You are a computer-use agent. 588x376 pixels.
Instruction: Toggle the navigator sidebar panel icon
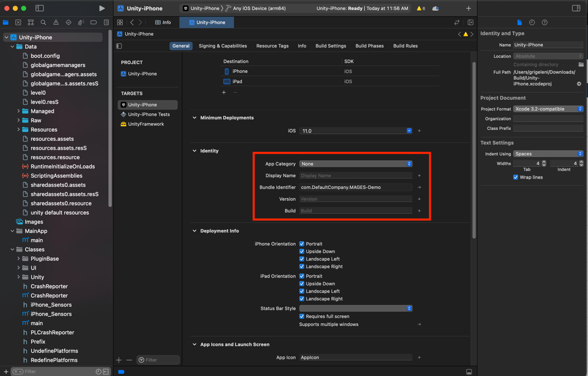(x=40, y=8)
